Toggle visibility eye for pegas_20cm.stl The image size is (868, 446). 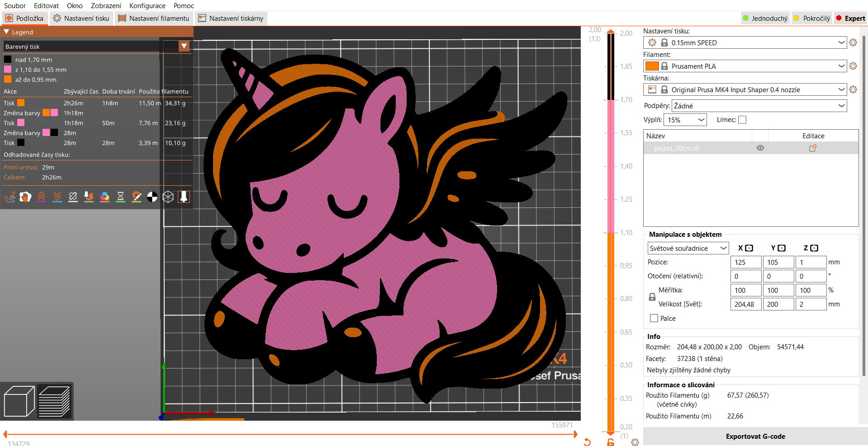[x=760, y=148]
